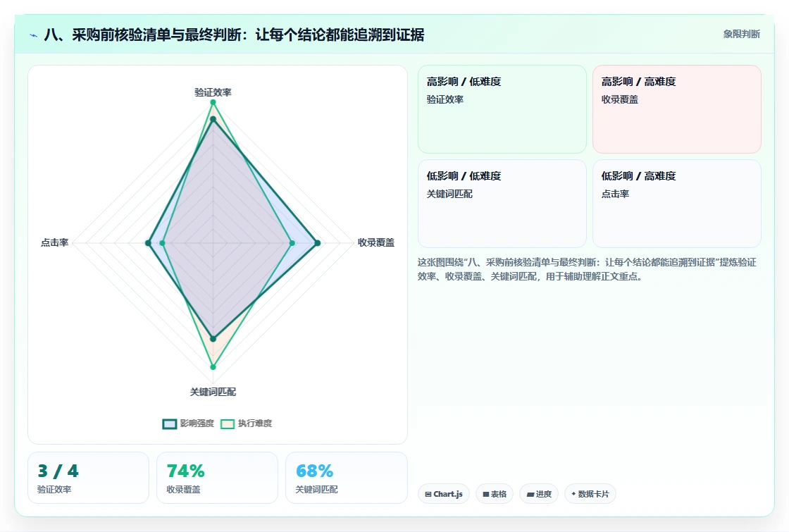Select the 影响强度 data point on 关键词匹配 axis

click(x=213, y=339)
